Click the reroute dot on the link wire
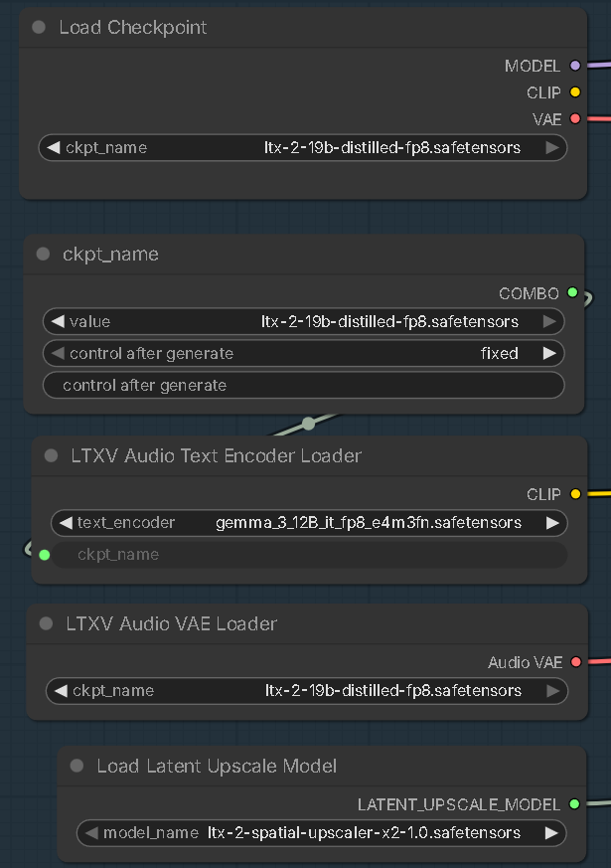611x868 pixels. (x=309, y=424)
